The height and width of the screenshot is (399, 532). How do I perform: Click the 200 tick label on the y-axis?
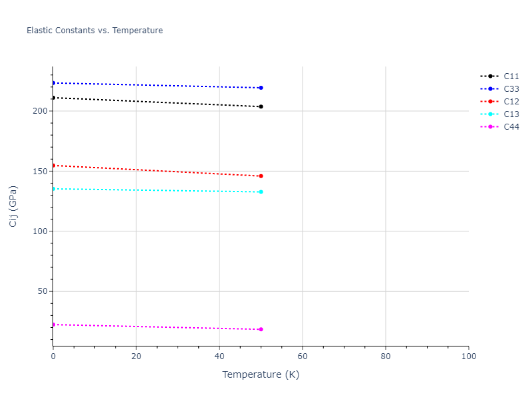[40, 111]
